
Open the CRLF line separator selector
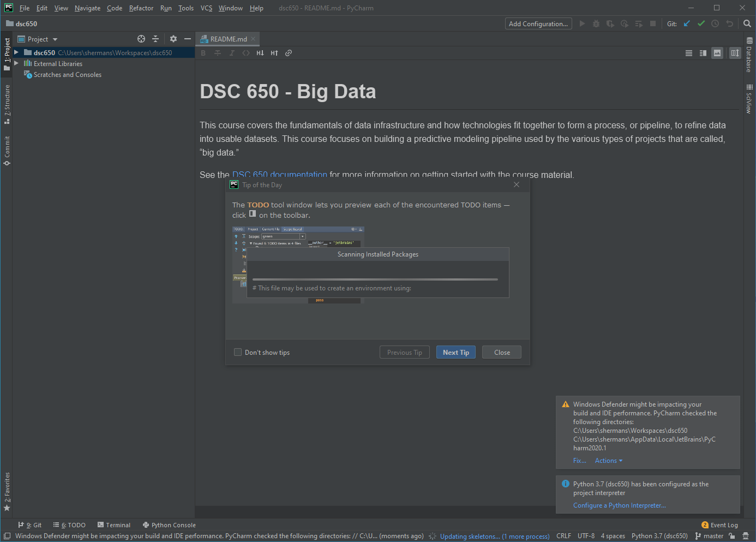563,536
